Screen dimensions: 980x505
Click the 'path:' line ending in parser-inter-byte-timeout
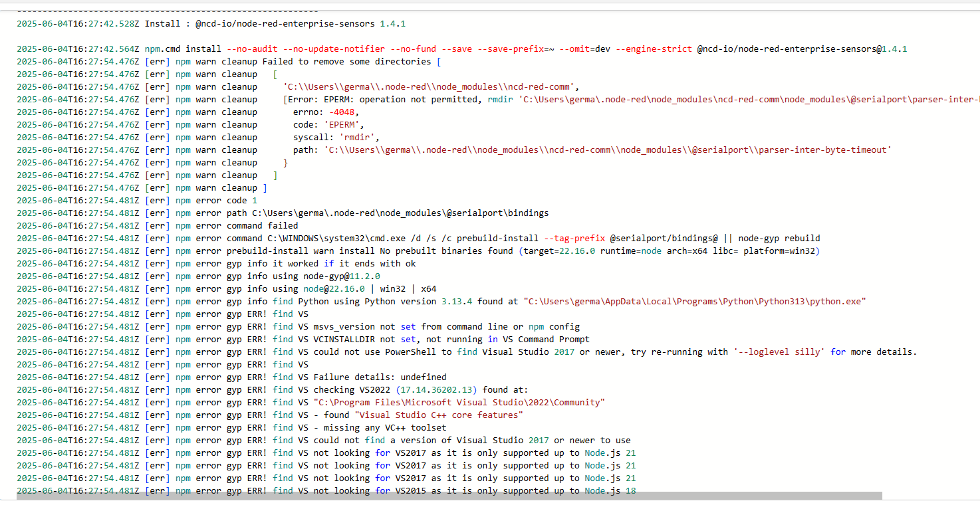pyautogui.click(x=592, y=150)
